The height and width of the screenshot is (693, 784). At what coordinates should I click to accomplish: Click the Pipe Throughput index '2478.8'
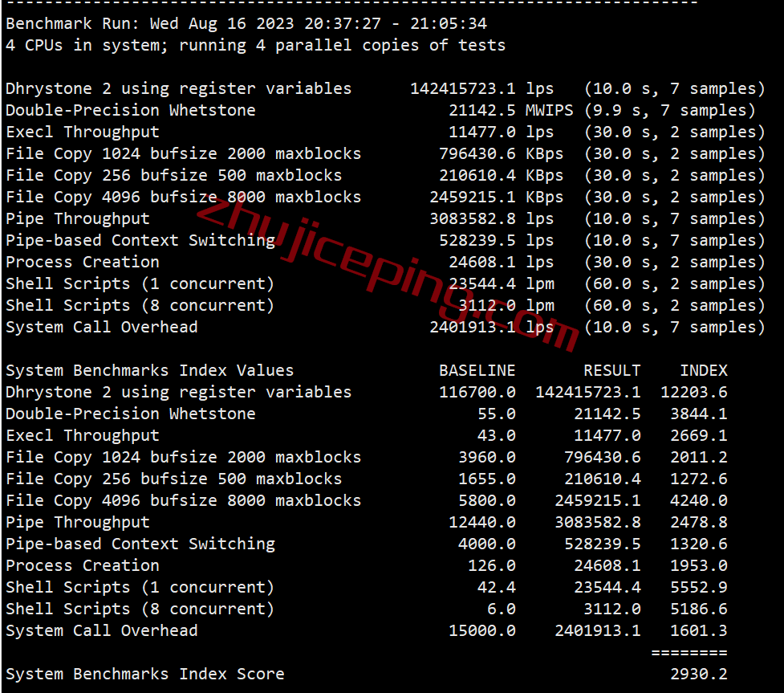point(698,523)
